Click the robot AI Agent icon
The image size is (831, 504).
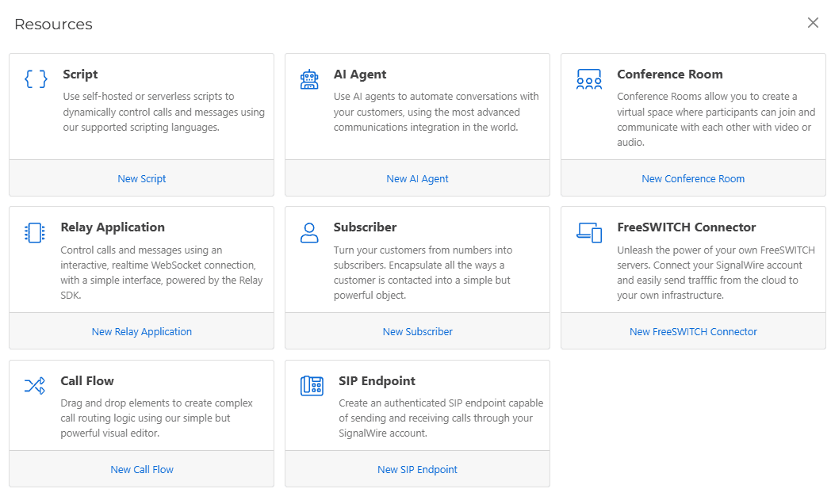(309, 79)
